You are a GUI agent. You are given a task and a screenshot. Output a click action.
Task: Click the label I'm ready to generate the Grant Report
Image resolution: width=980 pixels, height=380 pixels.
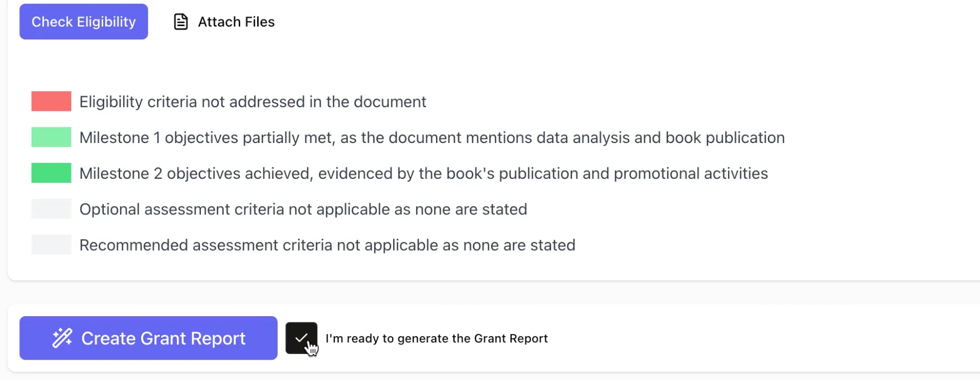[437, 339]
